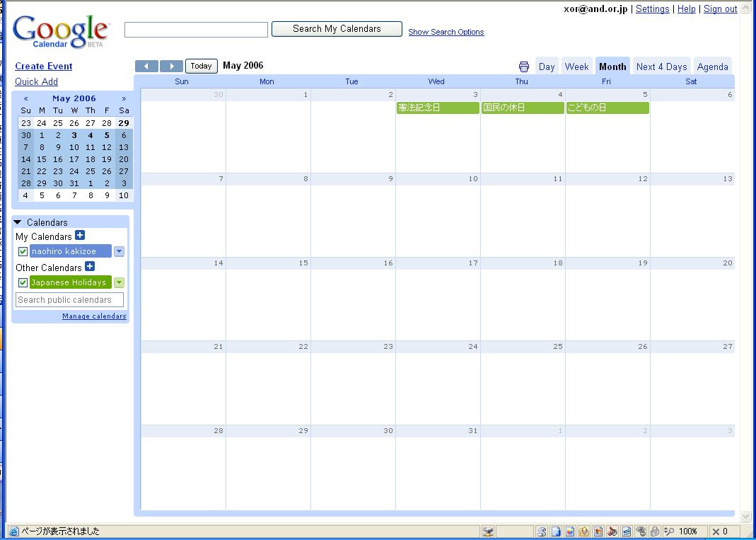The width and height of the screenshot is (756, 540).
Task: Click the page scrollbar up arrow
Action: (x=745, y=8)
